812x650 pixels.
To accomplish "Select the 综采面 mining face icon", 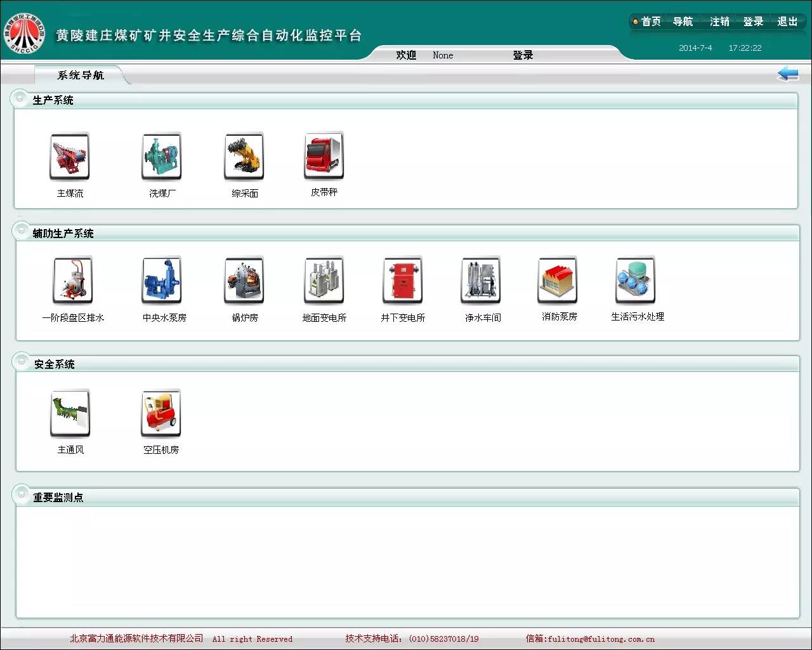I will coord(244,157).
